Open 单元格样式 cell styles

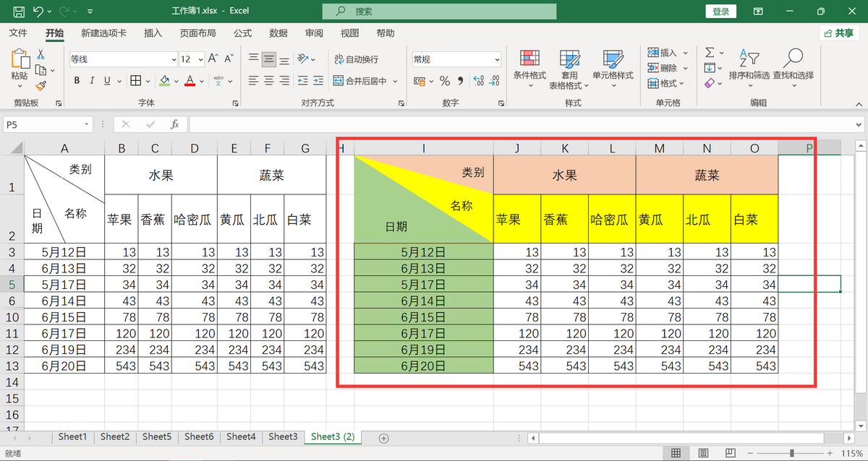click(613, 68)
